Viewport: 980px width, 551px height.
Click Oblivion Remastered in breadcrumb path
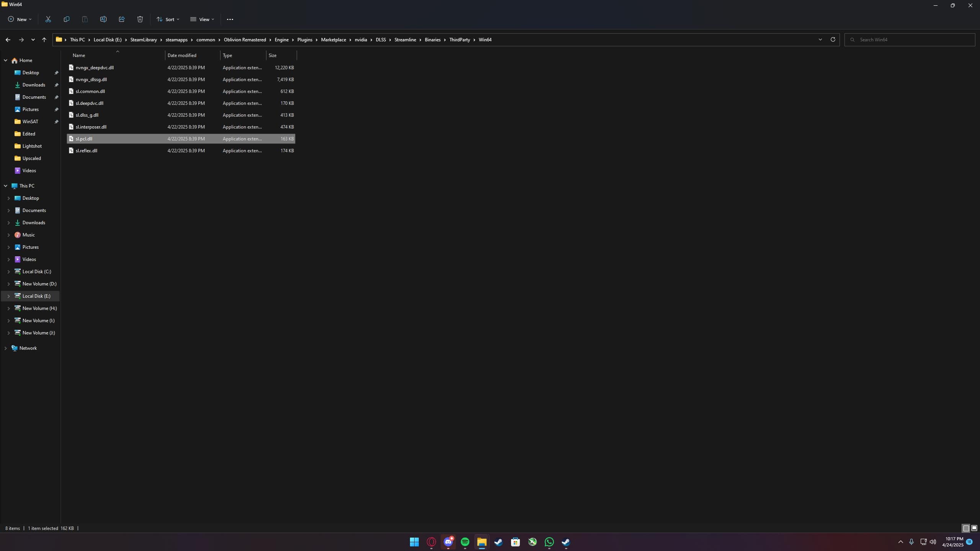(x=245, y=40)
